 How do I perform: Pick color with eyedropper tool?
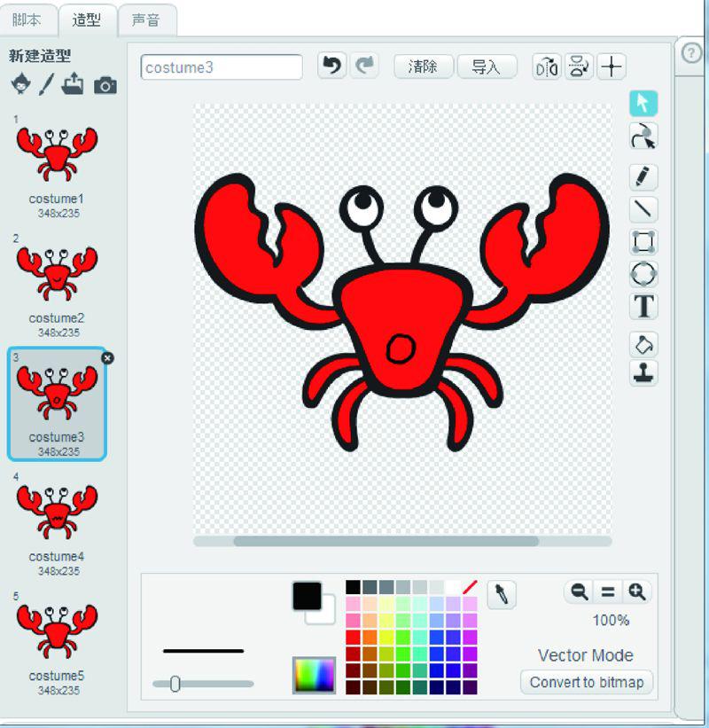click(502, 595)
